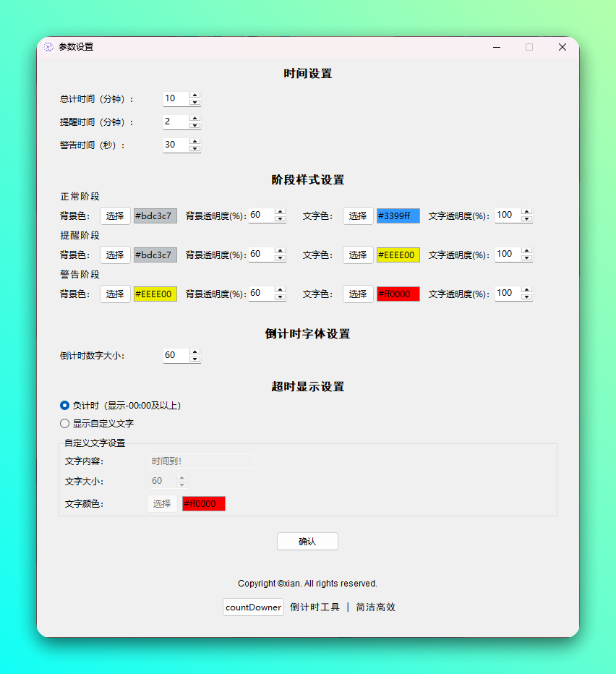Increase reminder stage text opacity
616x674 pixels.
(526, 251)
